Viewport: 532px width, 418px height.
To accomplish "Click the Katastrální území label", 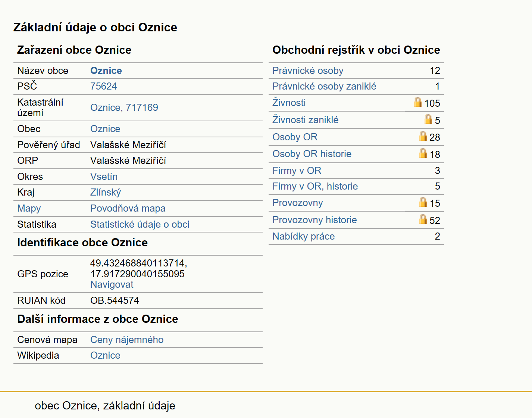I will (x=40, y=107).
